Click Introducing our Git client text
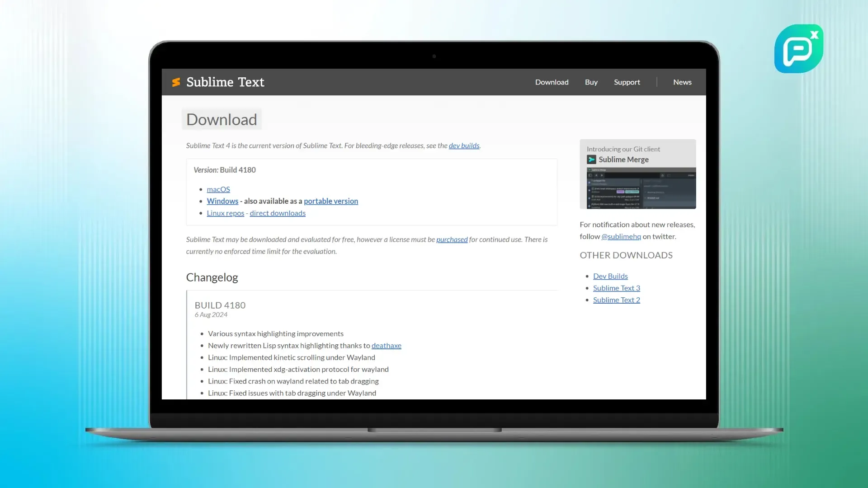 coord(623,149)
